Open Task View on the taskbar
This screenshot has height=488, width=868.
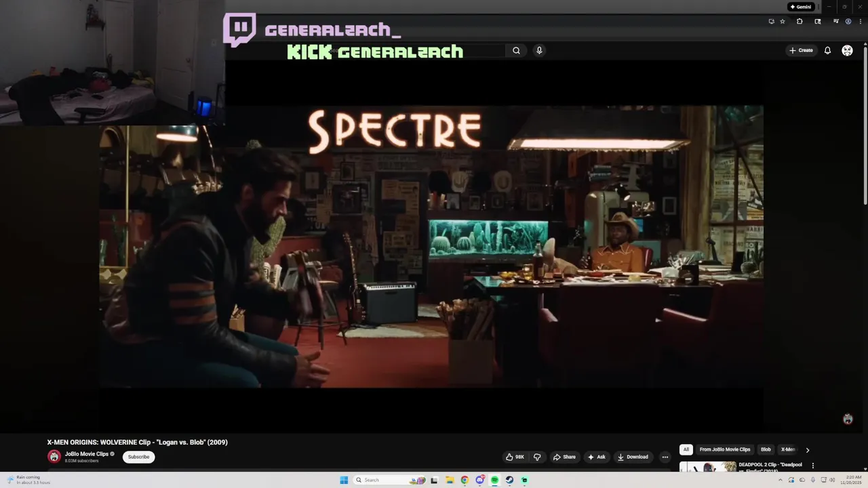tap(434, 480)
